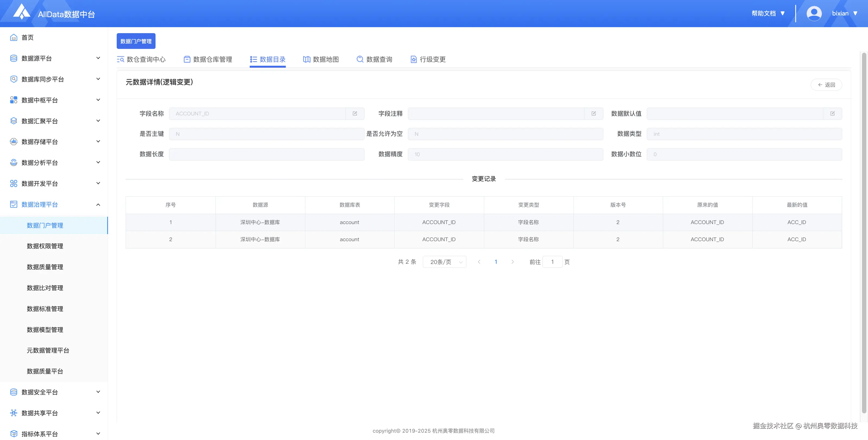
Task: Click the 字段名称 ACCOUNT_ID input field
Action: [257, 114]
